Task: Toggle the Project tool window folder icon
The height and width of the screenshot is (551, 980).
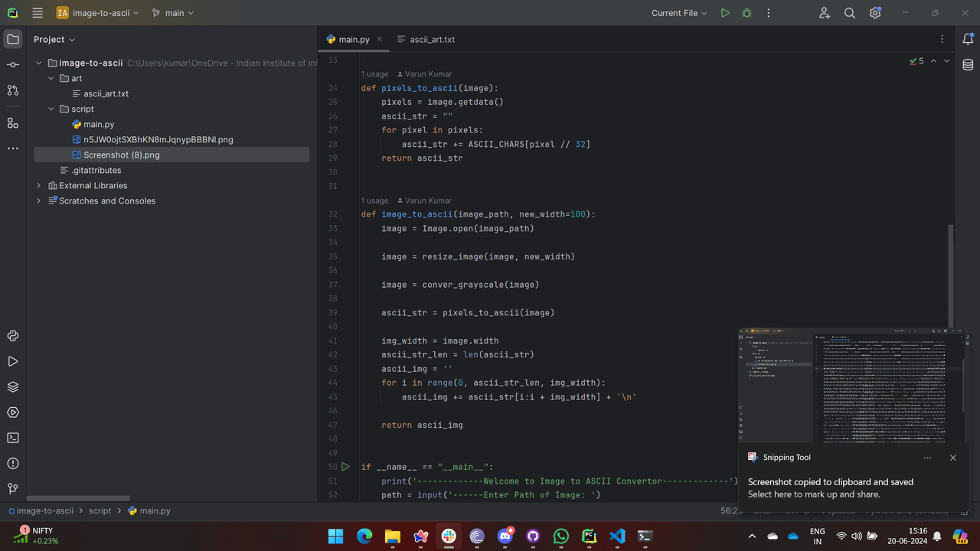Action: click(13, 39)
